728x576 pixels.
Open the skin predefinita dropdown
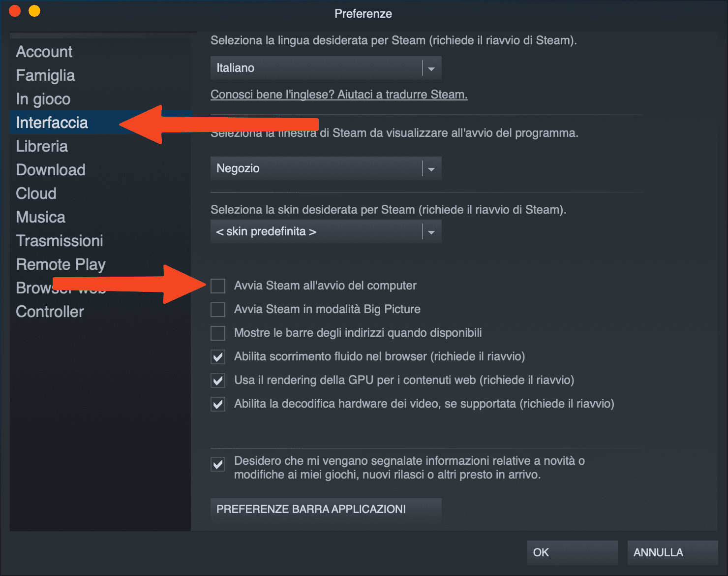(x=326, y=231)
